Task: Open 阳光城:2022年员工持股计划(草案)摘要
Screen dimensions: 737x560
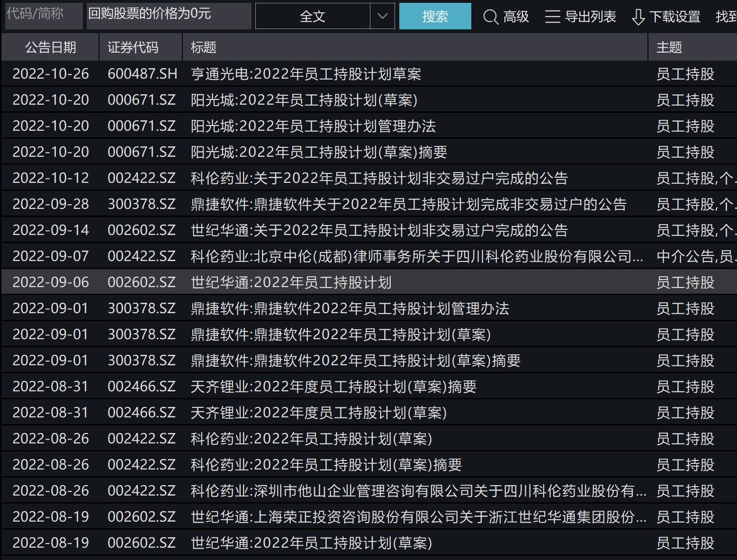Action: 319,152
